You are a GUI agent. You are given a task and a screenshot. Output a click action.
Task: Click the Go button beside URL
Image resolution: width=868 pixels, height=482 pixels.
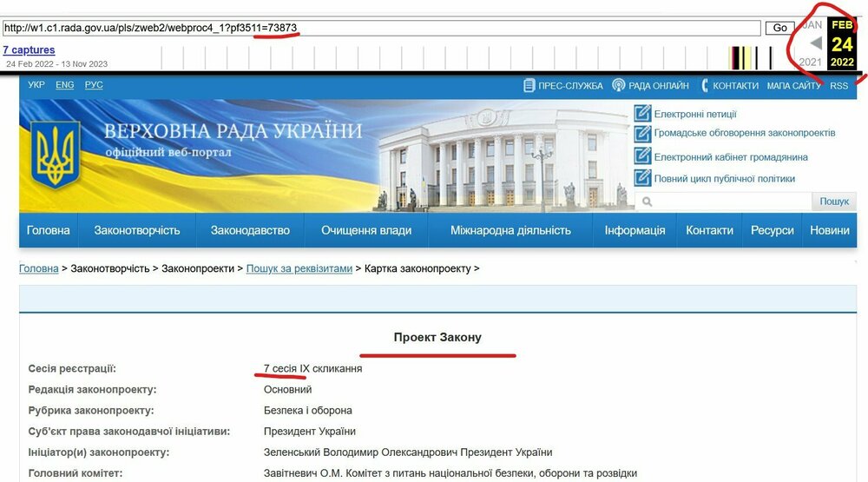[780, 28]
